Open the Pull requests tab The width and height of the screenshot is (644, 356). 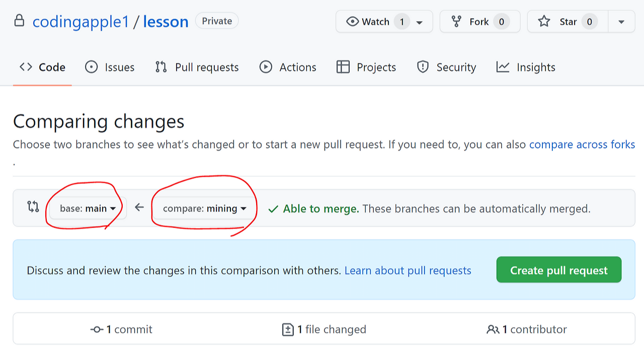tap(197, 67)
